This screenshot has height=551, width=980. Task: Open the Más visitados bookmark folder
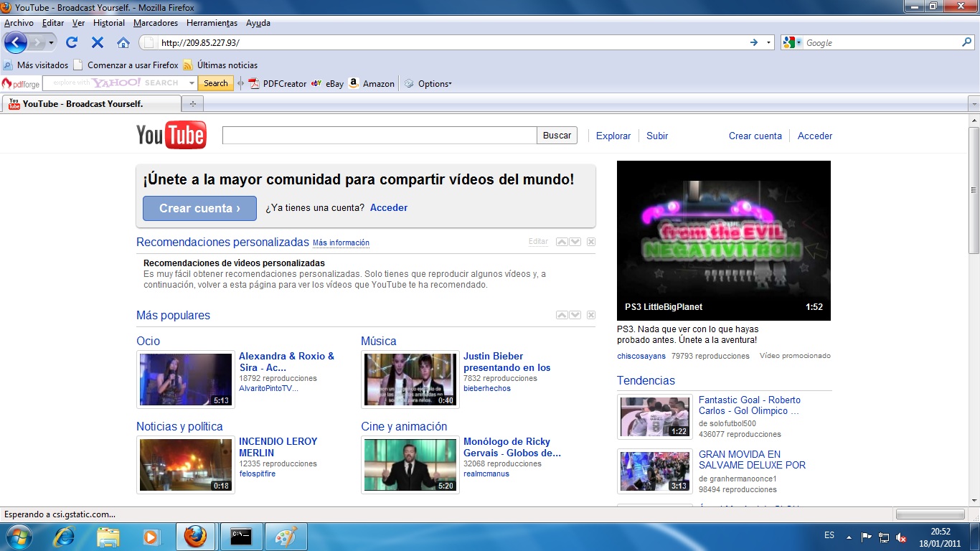[36, 65]
